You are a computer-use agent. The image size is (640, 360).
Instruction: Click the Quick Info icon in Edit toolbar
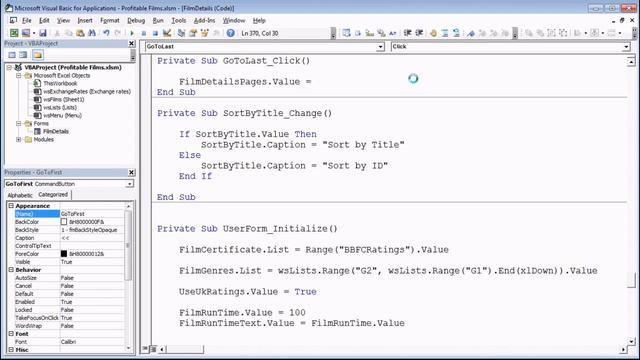click(x=370, y=33)
